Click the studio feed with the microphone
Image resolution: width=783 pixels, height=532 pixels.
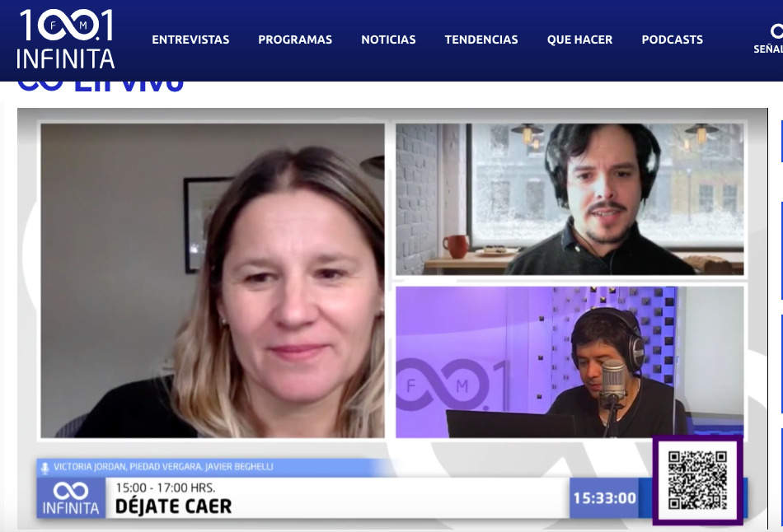(x=570, y=362)
